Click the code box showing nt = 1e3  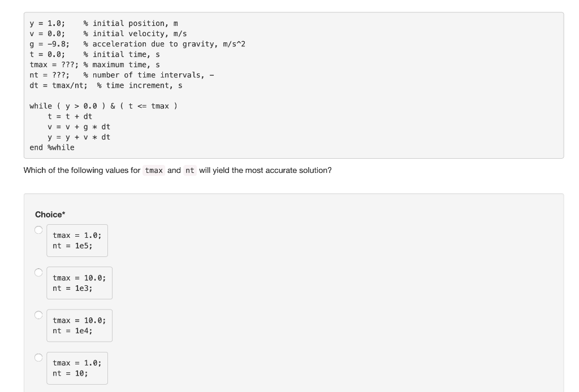pyautogui.click(x=79, y=282)
